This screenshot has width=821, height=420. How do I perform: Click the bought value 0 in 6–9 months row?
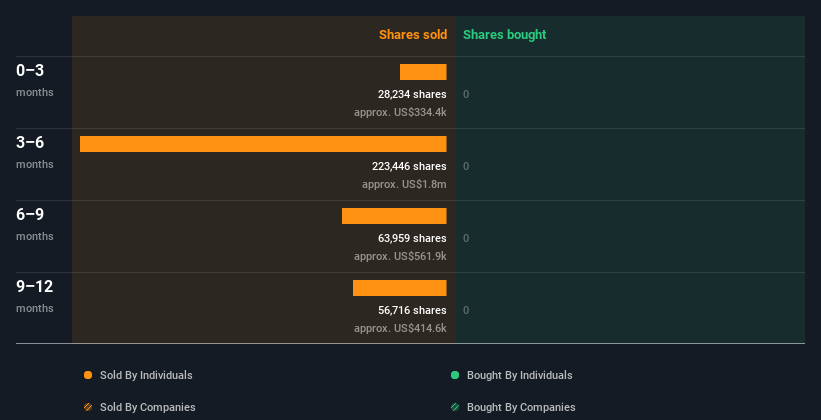coord(466,238)
